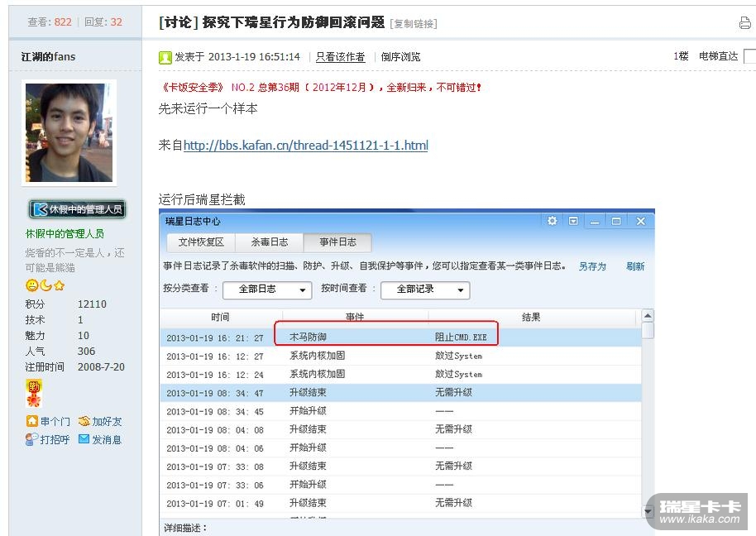
Task: Click the 发消息 envelope icon
Action: pos(84,439)
